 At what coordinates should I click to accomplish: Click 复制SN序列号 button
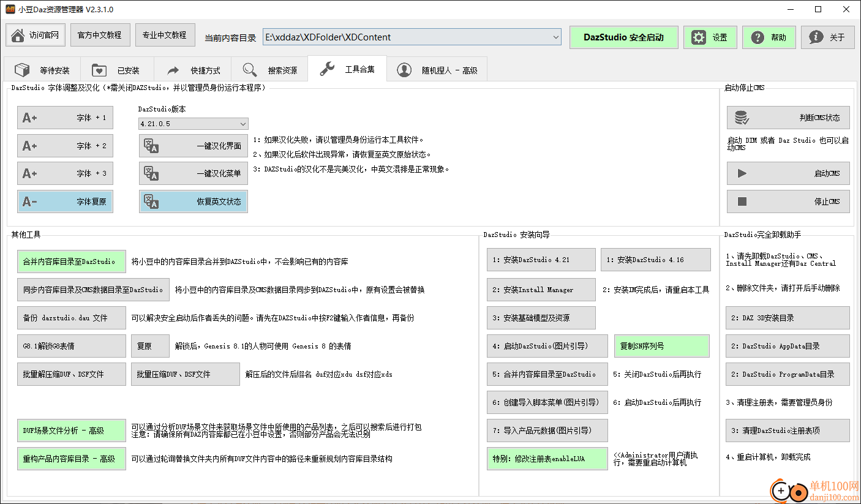pyautogui.click(x=662, y=346)
